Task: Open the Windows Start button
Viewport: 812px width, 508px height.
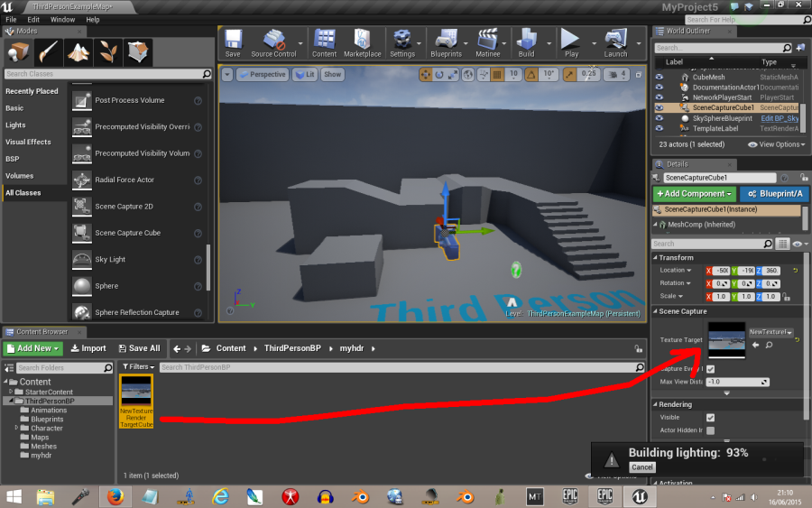Action: pos(14,496)
